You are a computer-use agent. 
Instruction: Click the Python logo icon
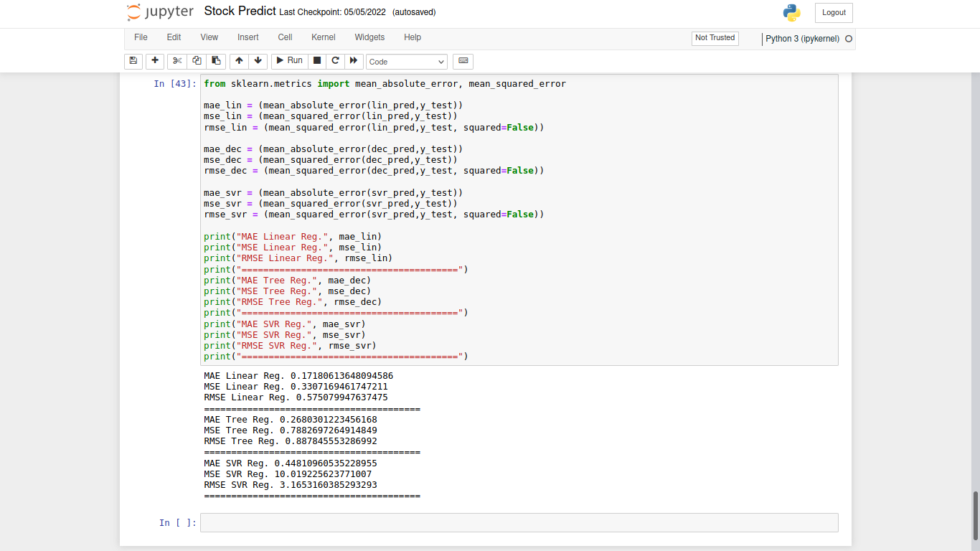tap(791, 12)
